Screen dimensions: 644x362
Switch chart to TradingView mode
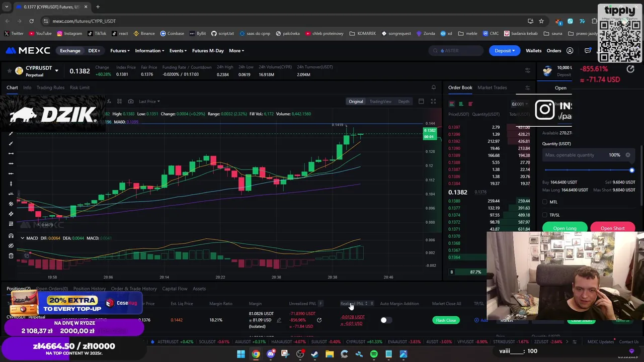[x=380, y=102]
